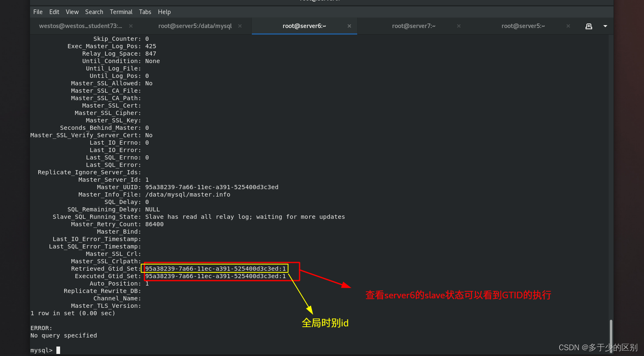
Task: Click '1 row in set (0.00 sec)' line
Action: click(x=73, y=313)
